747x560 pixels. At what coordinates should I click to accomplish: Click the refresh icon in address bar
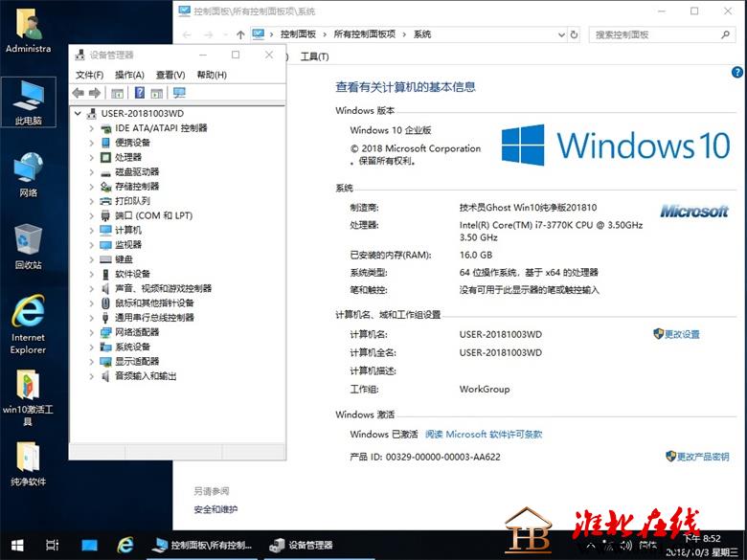(574, 34)
